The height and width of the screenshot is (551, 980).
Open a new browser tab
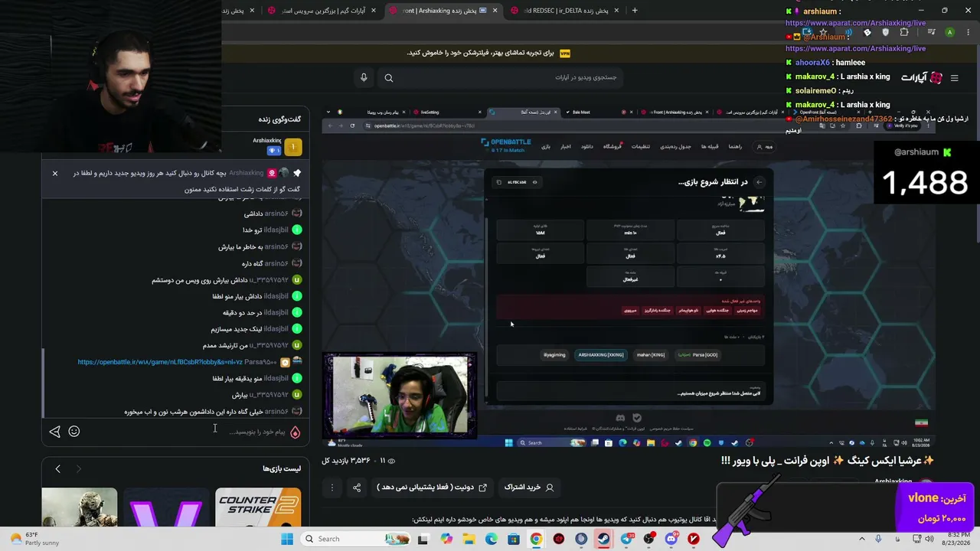tap(635, 11)
